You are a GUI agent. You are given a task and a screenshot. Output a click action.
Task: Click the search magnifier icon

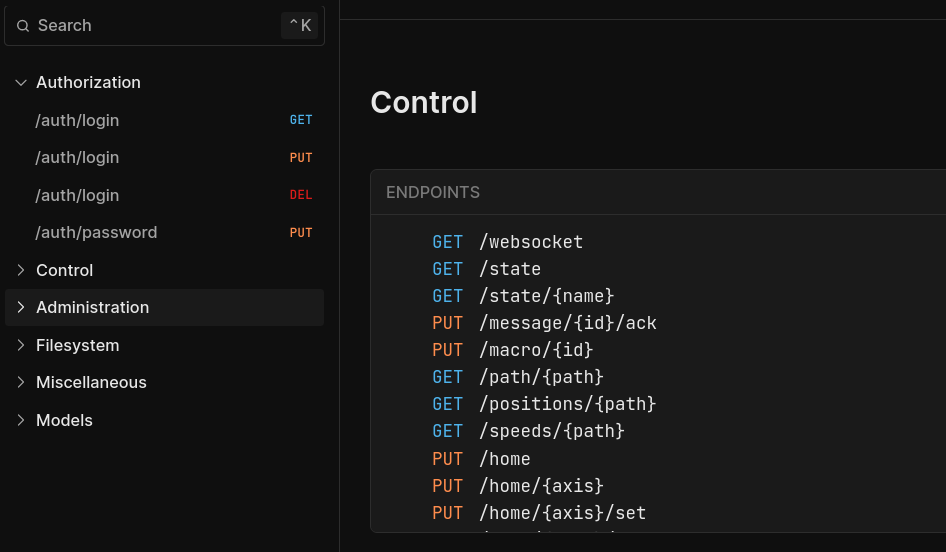point(23,25)
